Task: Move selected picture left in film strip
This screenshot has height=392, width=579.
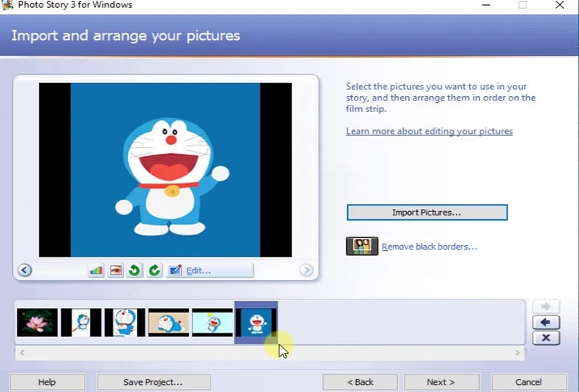Action: click(546, 323)
